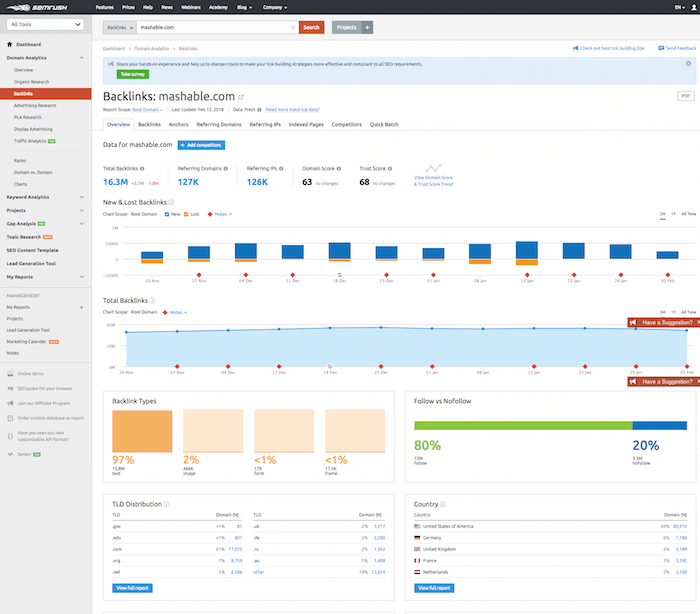
Task: Open the user account icon
Action: [x=693, y=7]
